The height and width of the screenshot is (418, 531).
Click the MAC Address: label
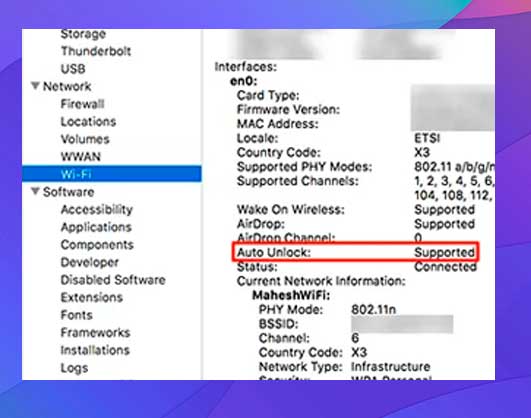point(278,124)
